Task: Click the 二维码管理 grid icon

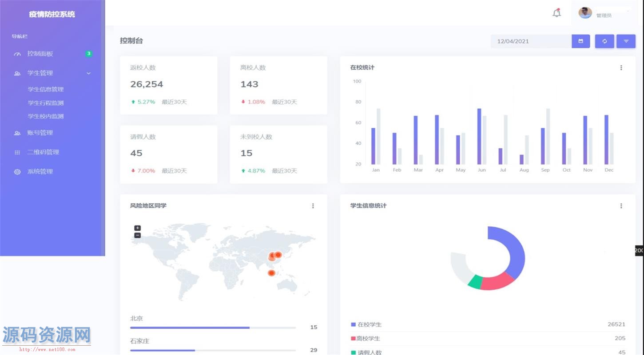Action: [17, 152]
